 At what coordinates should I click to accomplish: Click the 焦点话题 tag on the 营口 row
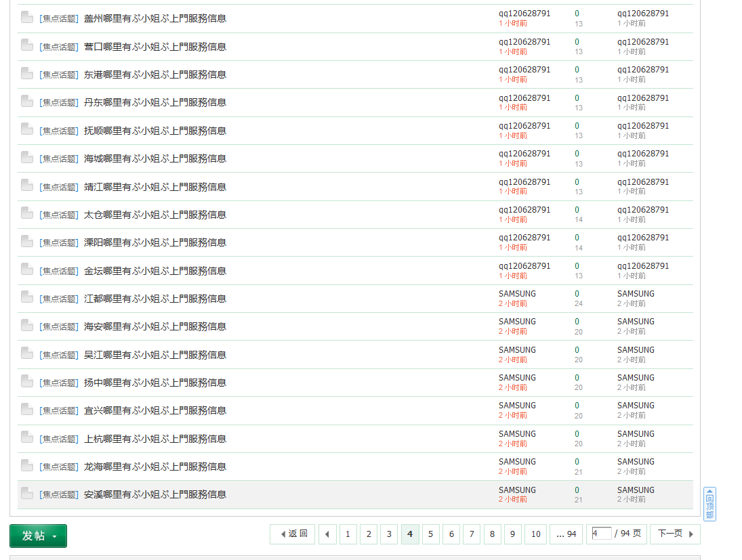click(59, 47)
